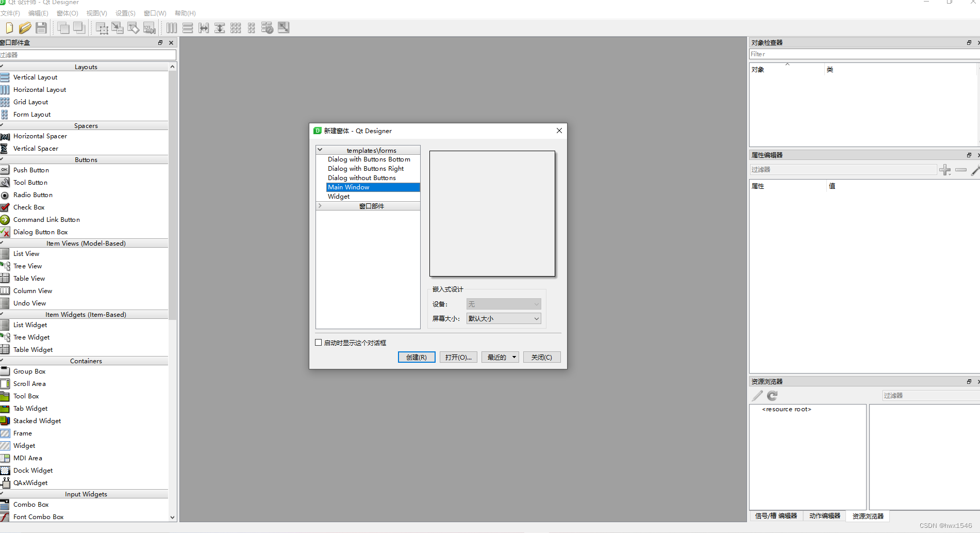The image size is (980, 533).
Task: Click the object inspector Filter field
Action: [864, 54]
